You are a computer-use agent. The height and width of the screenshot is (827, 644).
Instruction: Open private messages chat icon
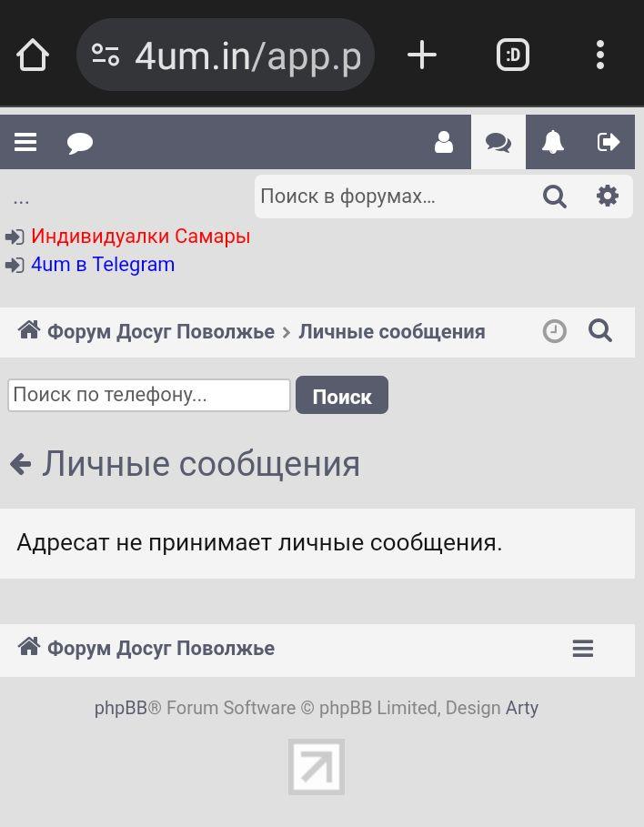click(x=498, y=142)
